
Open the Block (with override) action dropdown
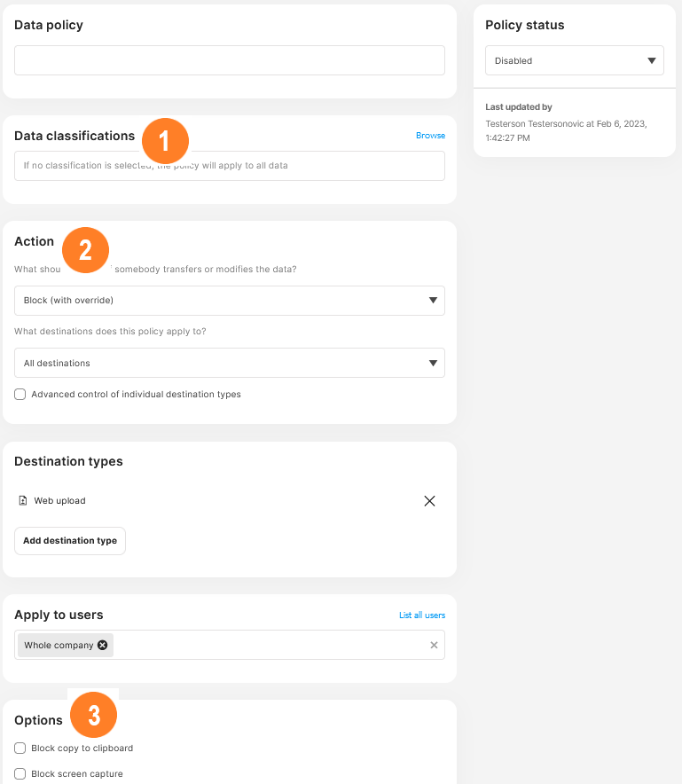[x=230, y=301]
